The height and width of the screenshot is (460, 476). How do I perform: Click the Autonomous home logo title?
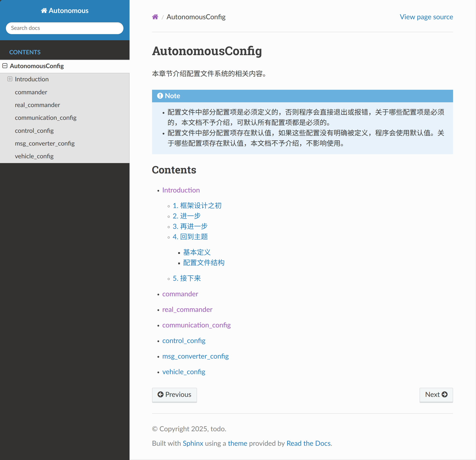tap(65, 11)
